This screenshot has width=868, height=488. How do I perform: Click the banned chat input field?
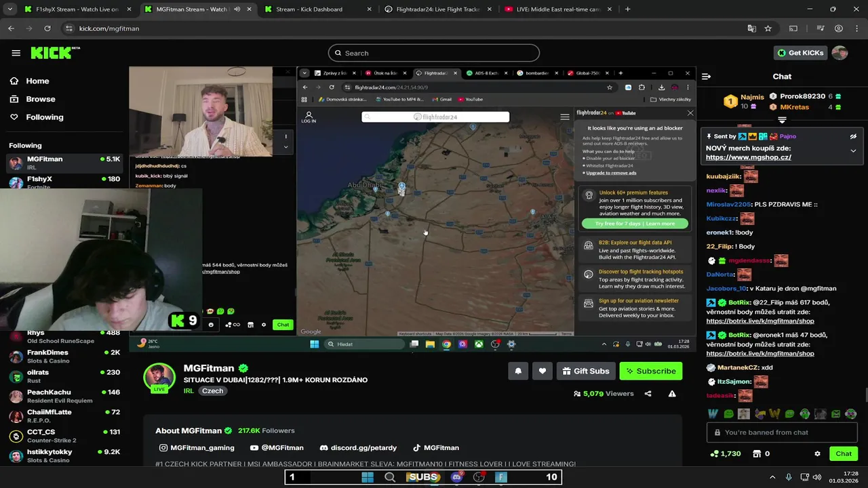pos(782,432)
